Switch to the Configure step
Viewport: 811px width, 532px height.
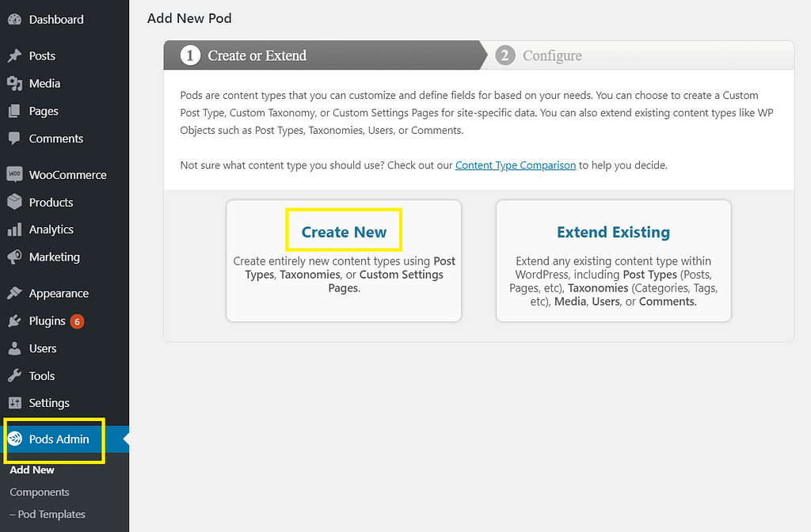pyautogui.click(x=552, y=55)
